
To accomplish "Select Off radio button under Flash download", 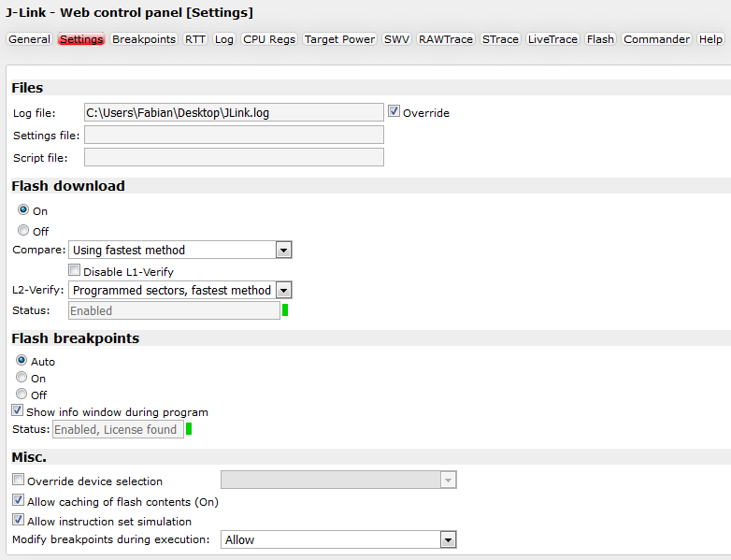I will pos(23,231).
